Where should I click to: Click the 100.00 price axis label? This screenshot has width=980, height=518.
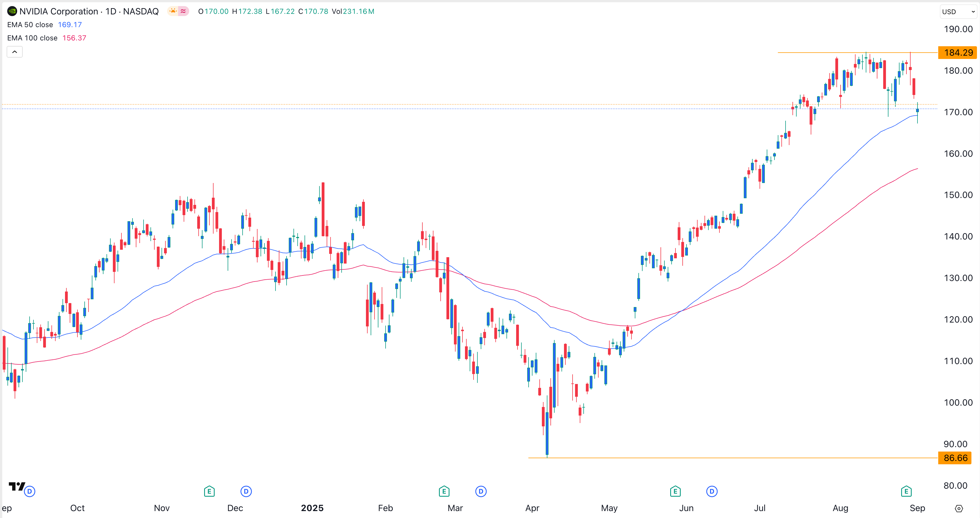click(x=958, y=403)
